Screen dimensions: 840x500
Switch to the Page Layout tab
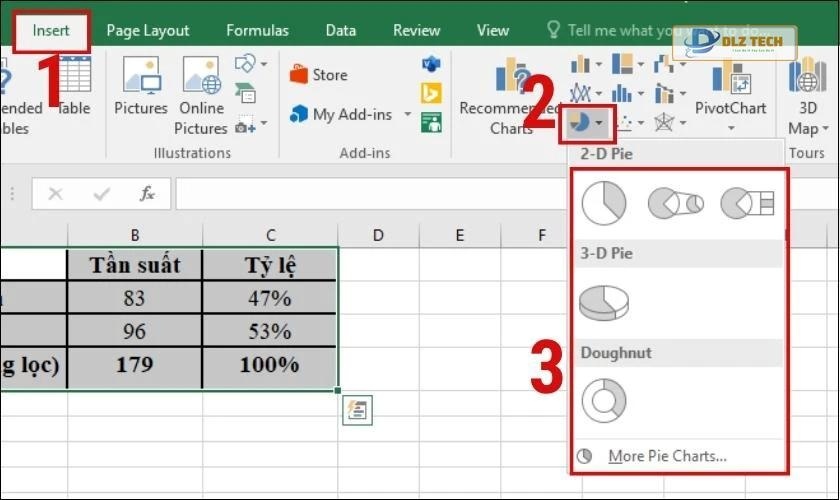(x=148, y=30)
